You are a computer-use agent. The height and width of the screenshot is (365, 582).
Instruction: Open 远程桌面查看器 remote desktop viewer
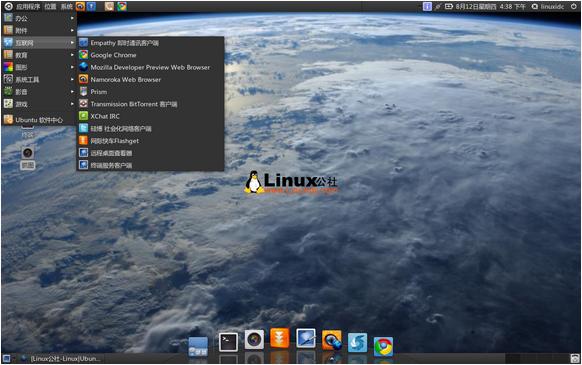click(150, 153)
